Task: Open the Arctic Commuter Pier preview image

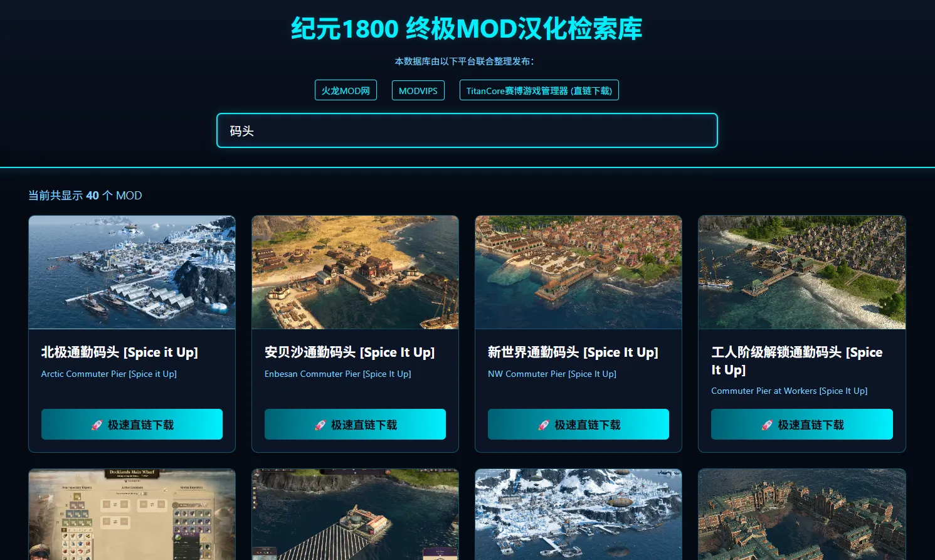Action: point(132,272)
